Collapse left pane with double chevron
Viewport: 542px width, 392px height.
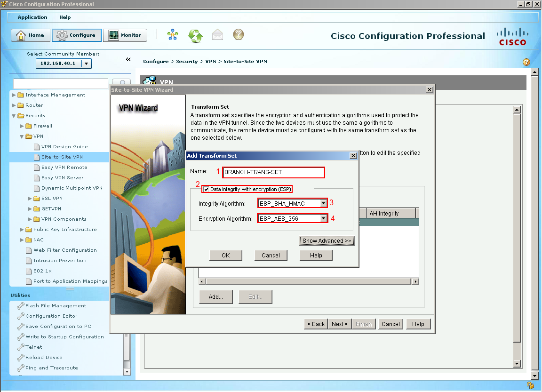coord(128,59)
